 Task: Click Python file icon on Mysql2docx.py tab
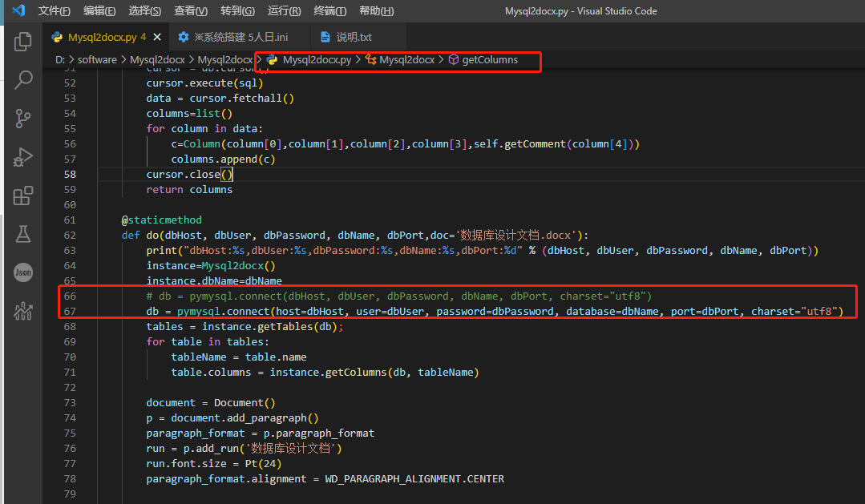57,37
